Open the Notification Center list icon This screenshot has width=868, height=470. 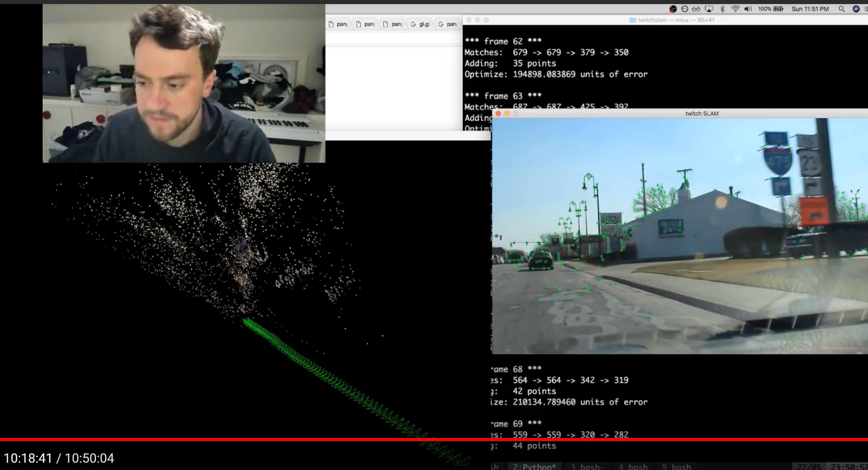(x=866, y=9)
